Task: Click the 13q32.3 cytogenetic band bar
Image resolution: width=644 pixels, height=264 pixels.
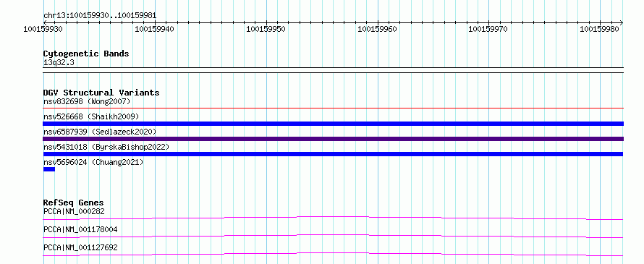Action: click(334, 70)
